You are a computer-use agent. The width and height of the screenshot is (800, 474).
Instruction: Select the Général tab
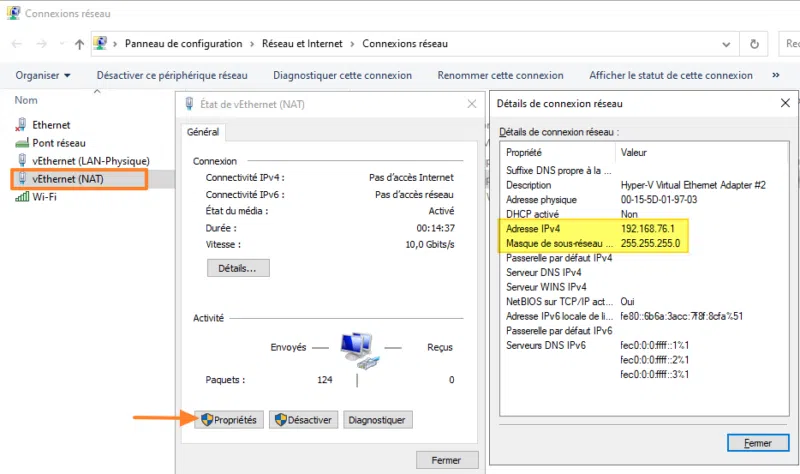[203, 132]
